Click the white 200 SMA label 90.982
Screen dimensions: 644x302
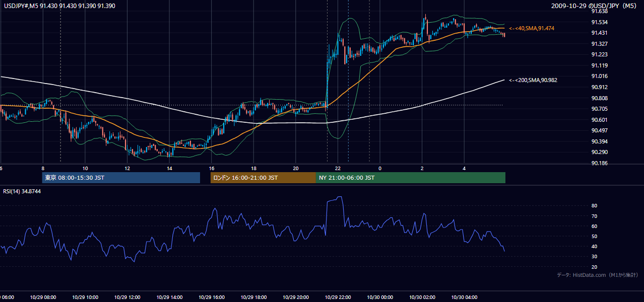533,80
